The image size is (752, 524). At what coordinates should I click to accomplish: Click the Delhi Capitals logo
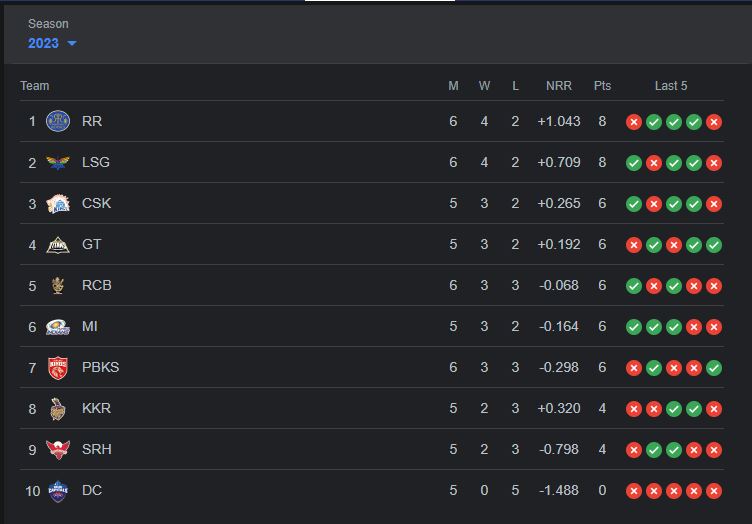pos(58,490)
